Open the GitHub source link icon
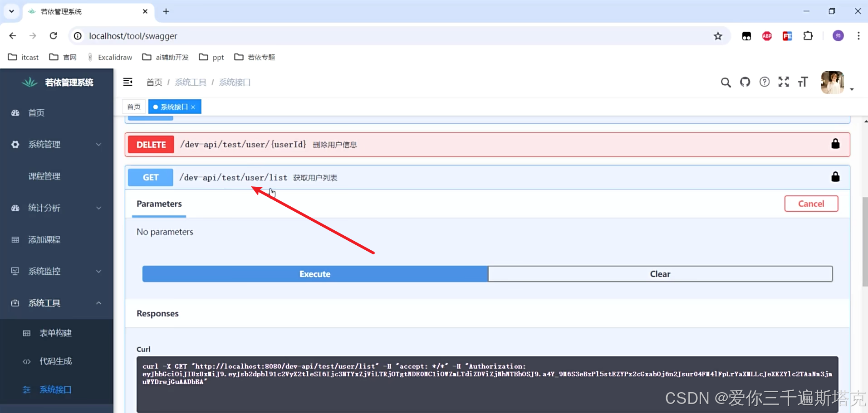The width and height of the screenshot is (868, 413). (745, 82)
